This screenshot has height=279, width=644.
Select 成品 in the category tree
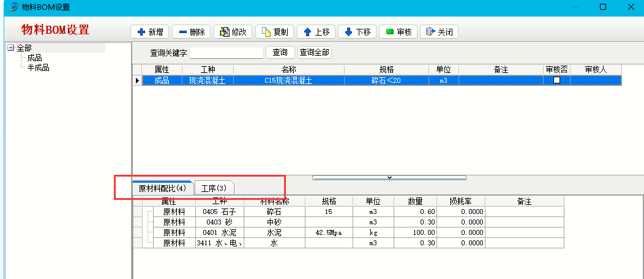pos(34,58)
